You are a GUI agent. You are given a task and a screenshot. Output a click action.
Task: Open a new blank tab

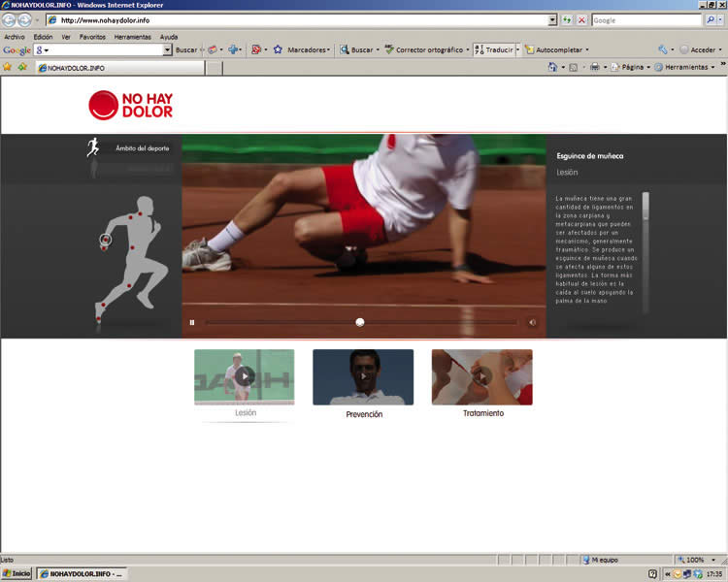coord(214,68)
